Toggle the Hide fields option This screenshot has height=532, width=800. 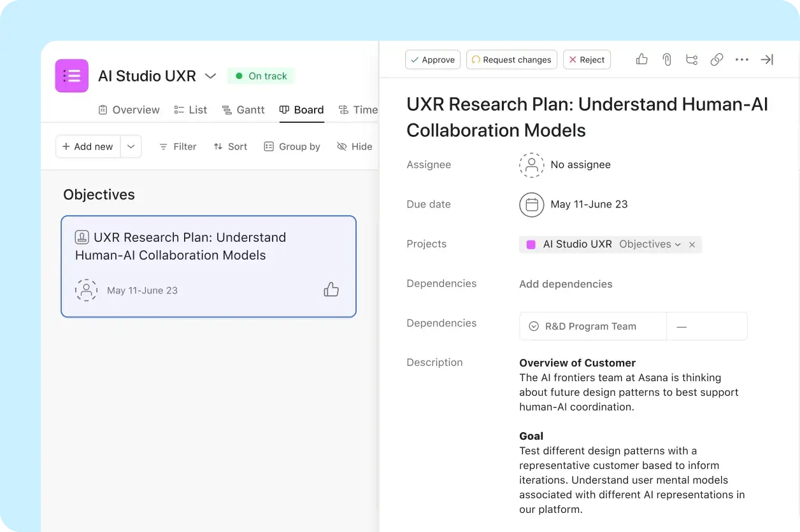point(354,146)
